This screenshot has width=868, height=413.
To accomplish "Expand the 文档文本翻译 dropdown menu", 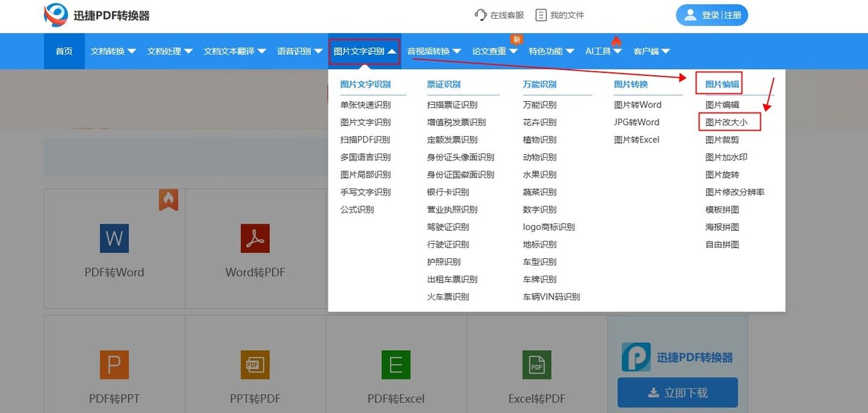I will point(234,51).
